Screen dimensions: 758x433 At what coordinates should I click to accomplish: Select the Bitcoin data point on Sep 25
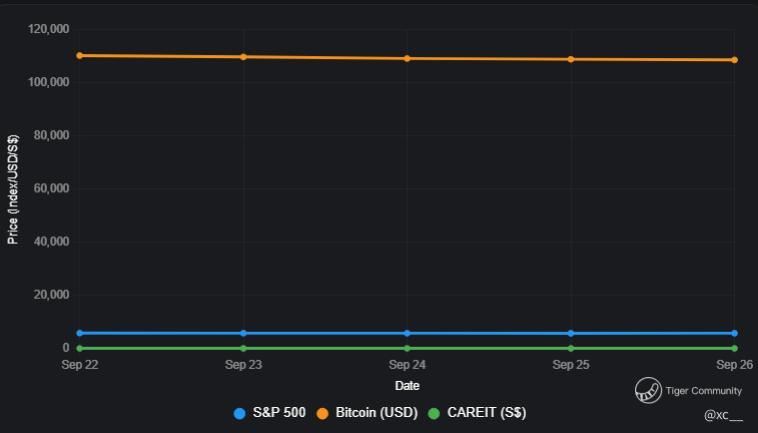point(571,59)
